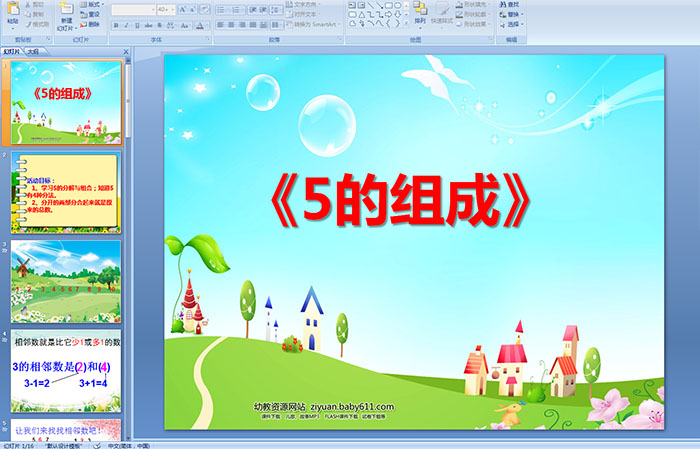
Task: Click the Shrink Font icon
Action: click(x=193, y=9)
